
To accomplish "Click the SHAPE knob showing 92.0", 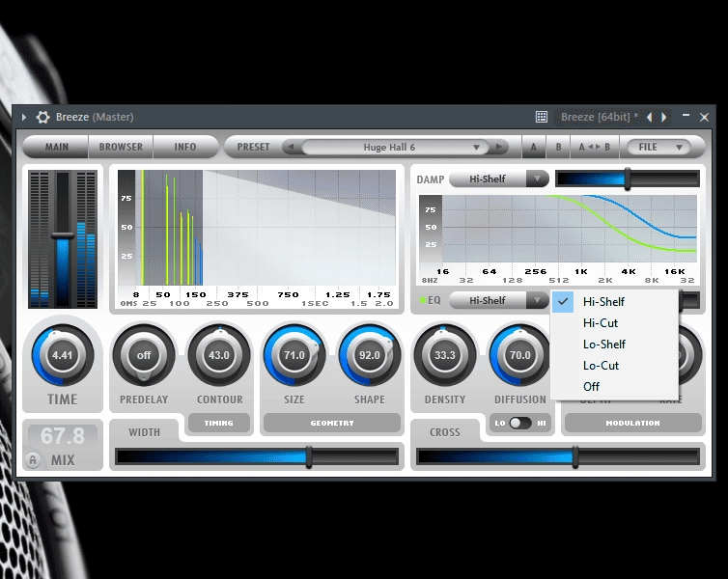I will tap(370, 355).
